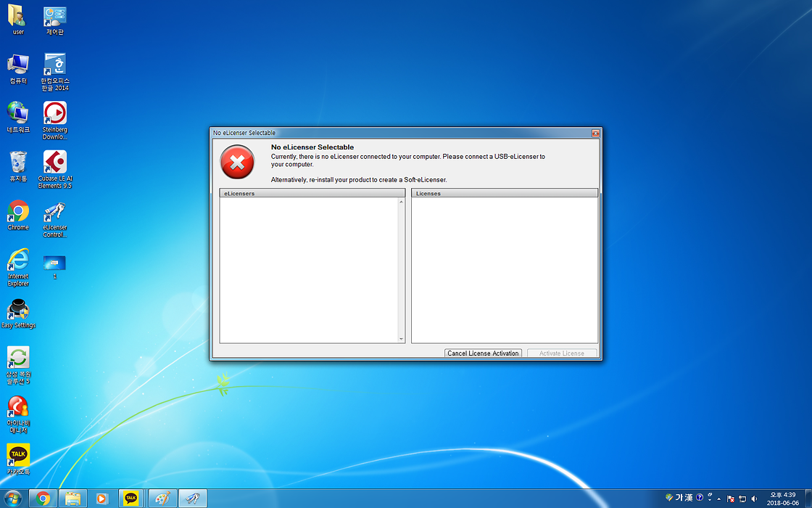Select the Internet Explorer desktop icon
812x508 pixels.
click(x=18, y=260)
